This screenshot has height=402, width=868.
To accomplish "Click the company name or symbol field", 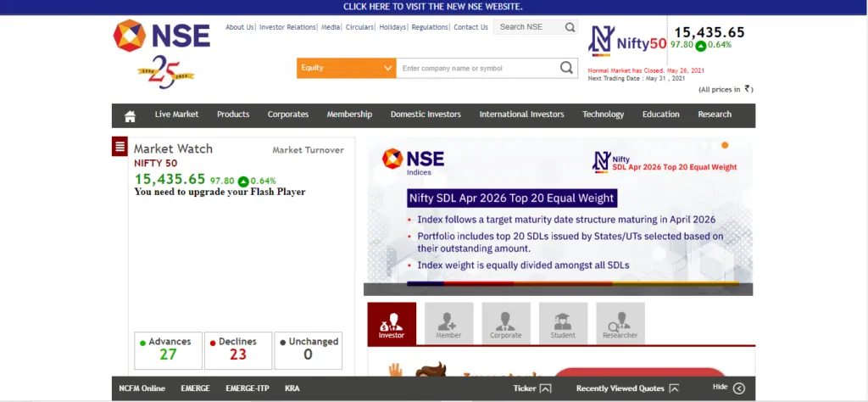I will pyautogui.click(x=478, y=68).
